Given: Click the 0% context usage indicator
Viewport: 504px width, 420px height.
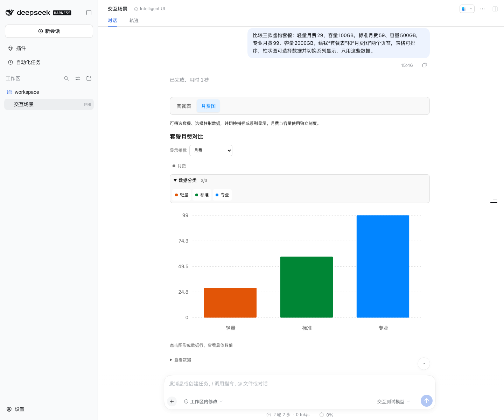Looking at the screenshot, I should pos(326,415).
